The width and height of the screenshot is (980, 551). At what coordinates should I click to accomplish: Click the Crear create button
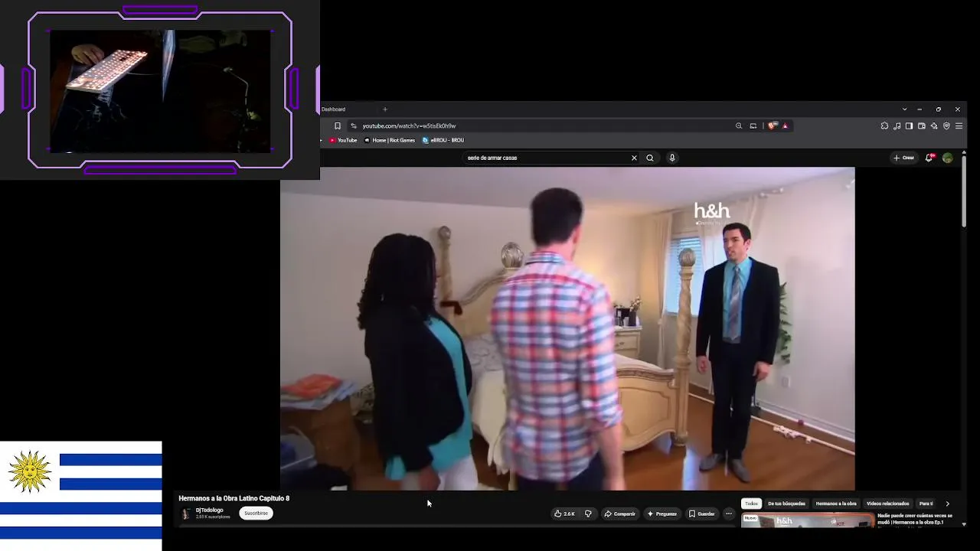coord(904,158)
